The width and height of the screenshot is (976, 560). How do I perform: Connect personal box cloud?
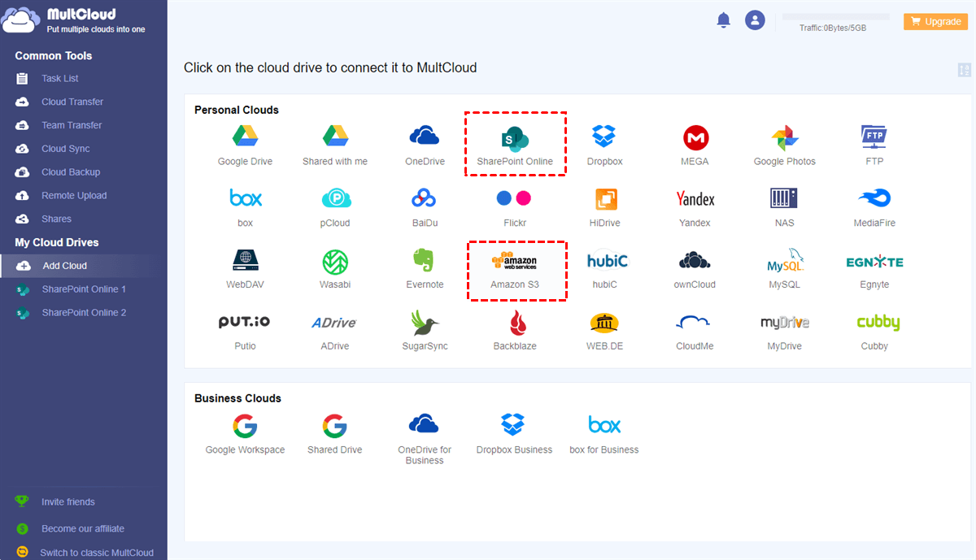click(245, 206)
